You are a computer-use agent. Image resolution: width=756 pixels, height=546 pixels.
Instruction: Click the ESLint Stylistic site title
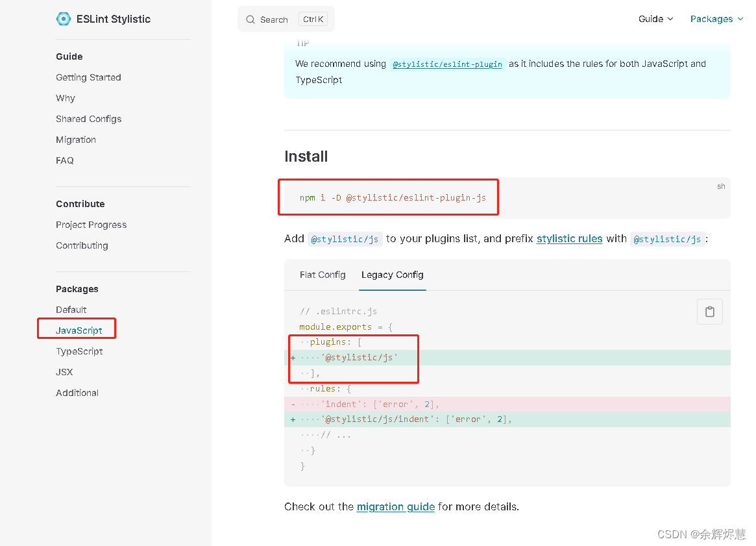(114, 19)
